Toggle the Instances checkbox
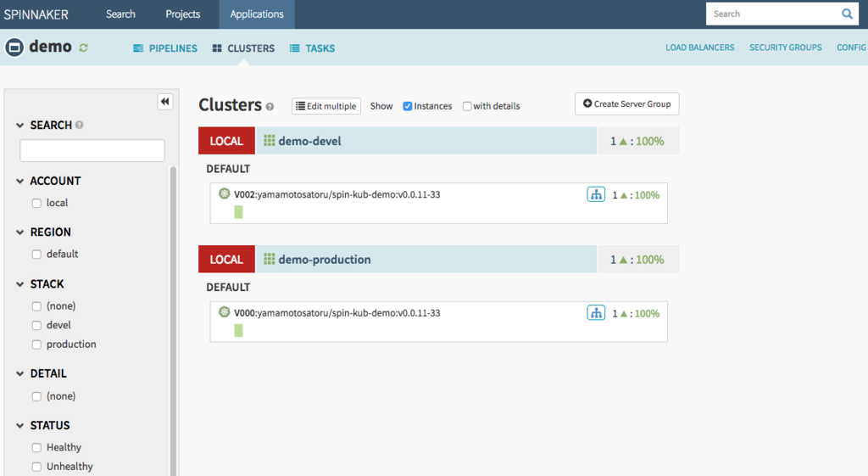This screenshot has width=868, height=476. (x=408, y=106)
